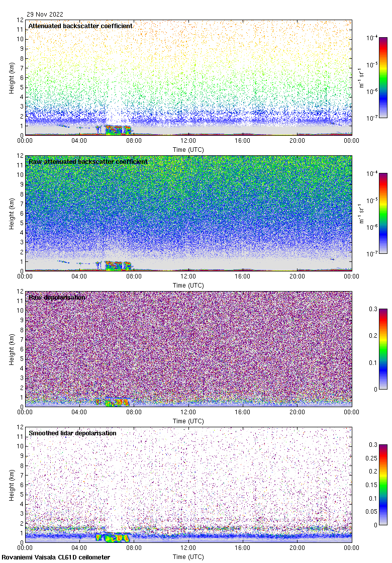Click the top panel's backscatter colorbar
Screen dimensions: 392x563
pyautogui.click(x=383, y=77)
